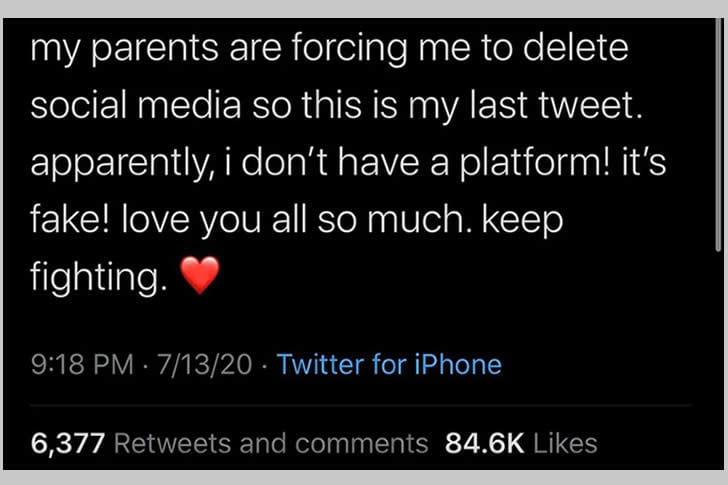Click the word "parents" in the tweet
Viewport: 728px width, 485px height.
click(x=152, y=52)
